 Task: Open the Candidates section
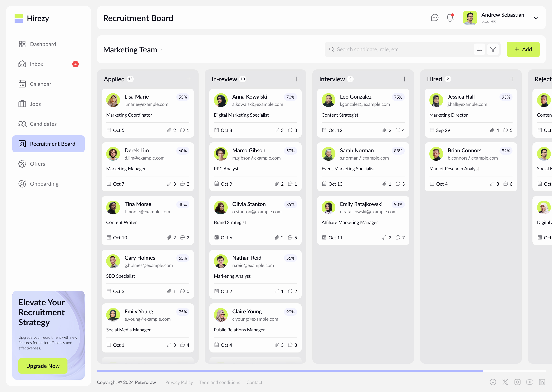(44, 124)
